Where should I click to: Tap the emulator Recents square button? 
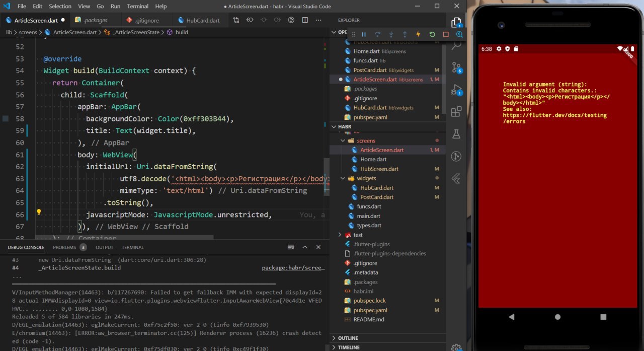pos(603,317)
